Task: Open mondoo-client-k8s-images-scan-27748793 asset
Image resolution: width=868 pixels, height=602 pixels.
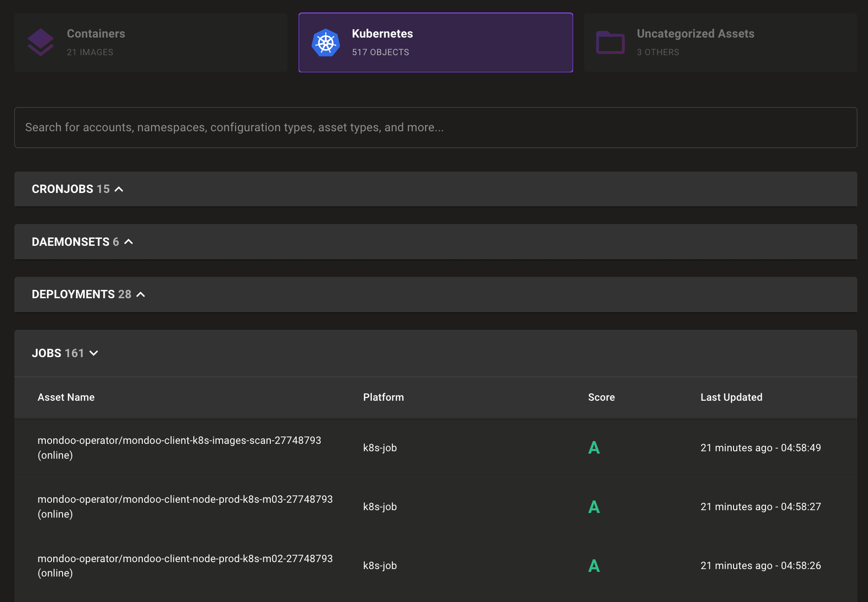Action: click(x=179, y=441)
